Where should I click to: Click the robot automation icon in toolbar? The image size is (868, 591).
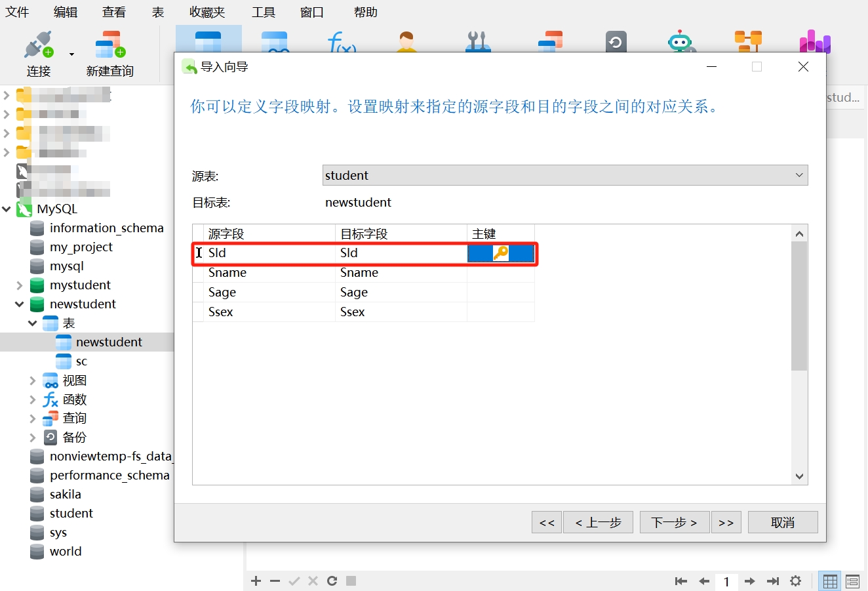(679, 41)
